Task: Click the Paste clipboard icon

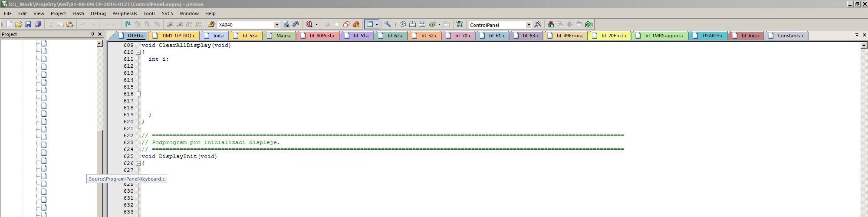Action: click(69, 25)
